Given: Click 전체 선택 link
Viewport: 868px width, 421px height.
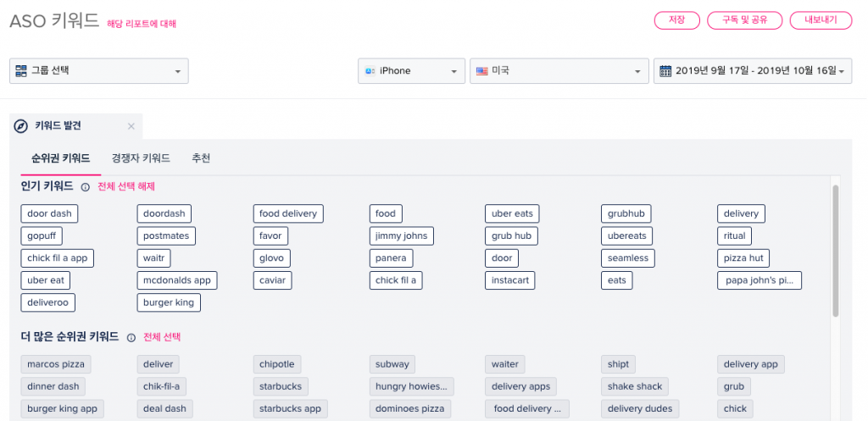Looking at the screenshot, I should click(162, 336).
